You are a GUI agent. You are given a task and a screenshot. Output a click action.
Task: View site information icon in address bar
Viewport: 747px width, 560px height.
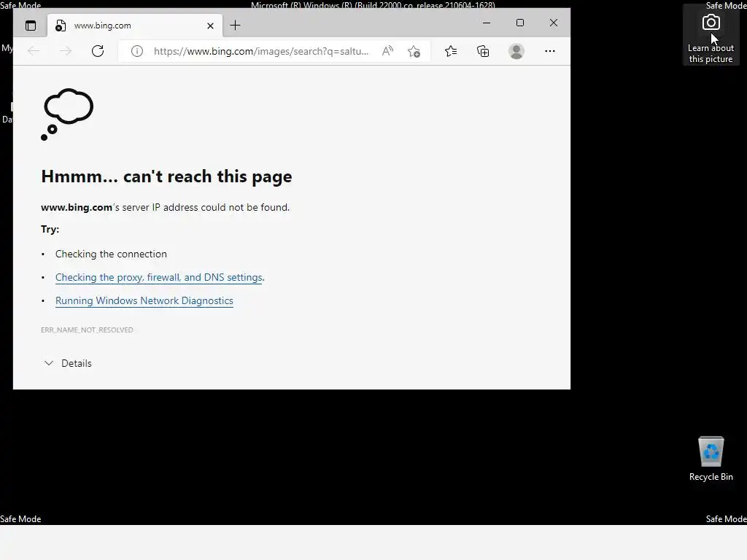click(x=136, y=52)
